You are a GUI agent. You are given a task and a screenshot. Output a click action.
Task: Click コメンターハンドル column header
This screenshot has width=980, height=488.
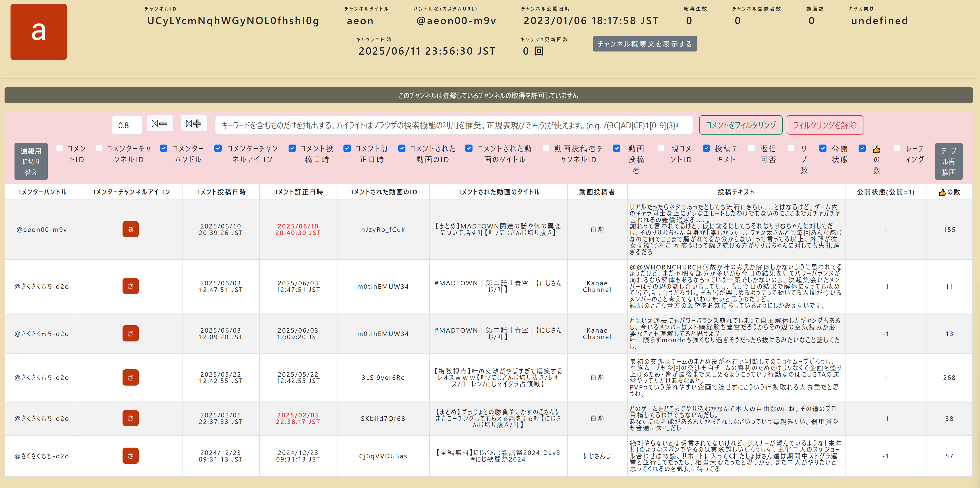pyautogui.click(x=42, y=192)
